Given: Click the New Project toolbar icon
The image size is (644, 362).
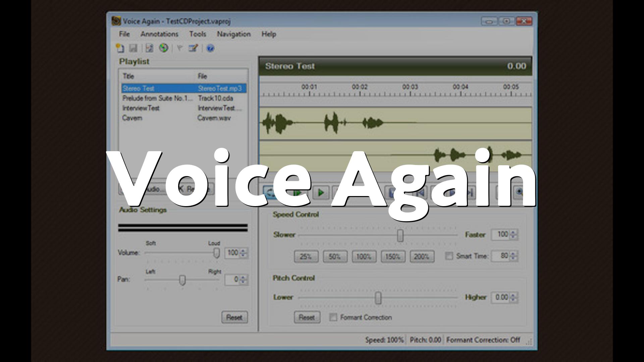Looking at the screenshot, I should pos(120,48).
